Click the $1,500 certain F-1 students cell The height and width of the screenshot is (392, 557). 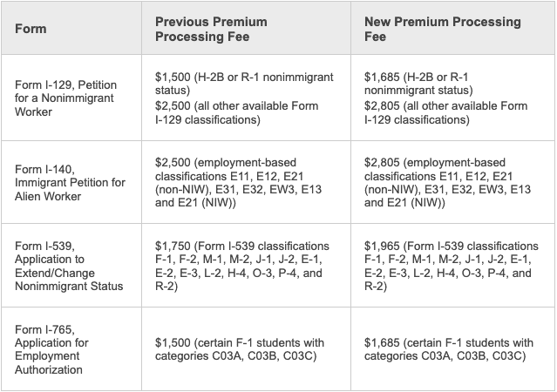pyautogui.click(x=246, y=349)
